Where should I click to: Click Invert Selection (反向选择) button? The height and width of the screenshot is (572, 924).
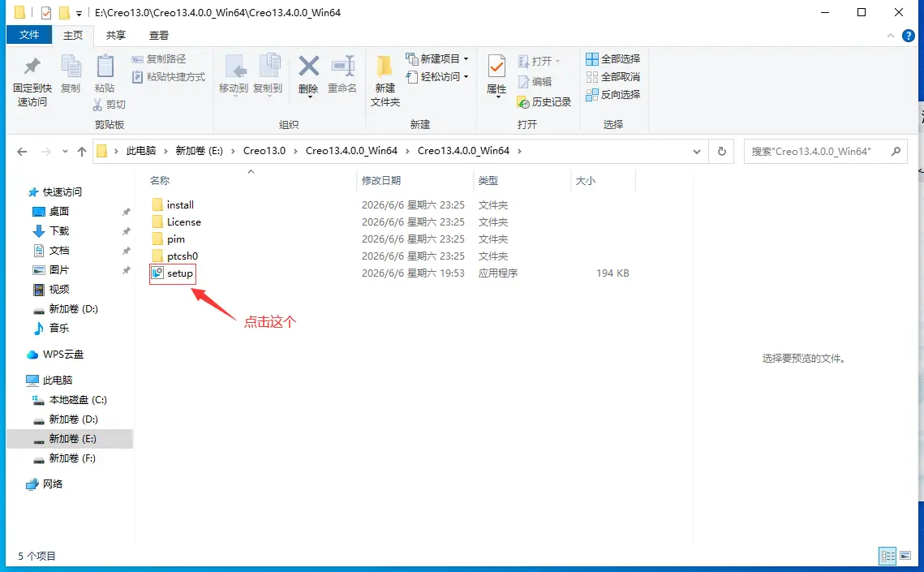coord(612,94)
